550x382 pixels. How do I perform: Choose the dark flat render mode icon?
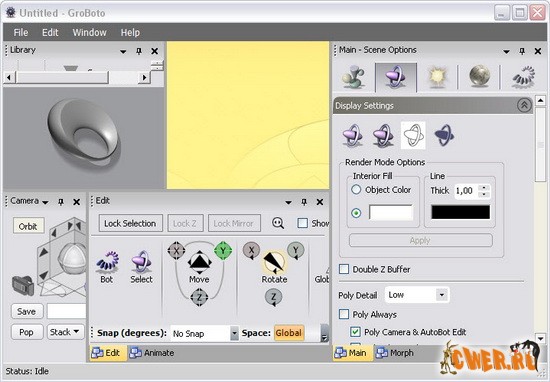tap(444, 135)
